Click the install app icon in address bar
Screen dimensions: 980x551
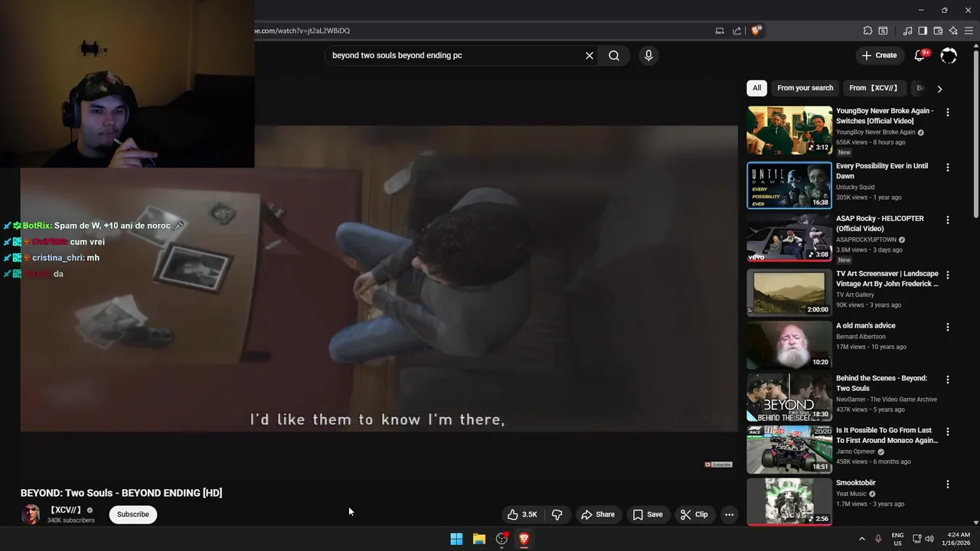(720, 31)
